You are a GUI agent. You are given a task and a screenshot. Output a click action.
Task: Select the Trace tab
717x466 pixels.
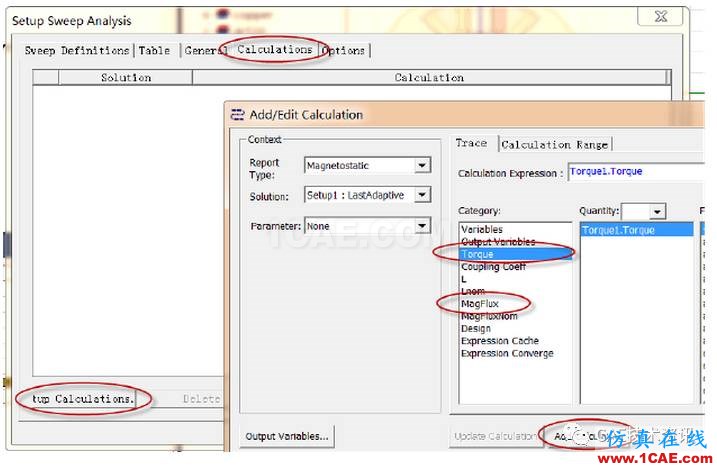[471, 143]
